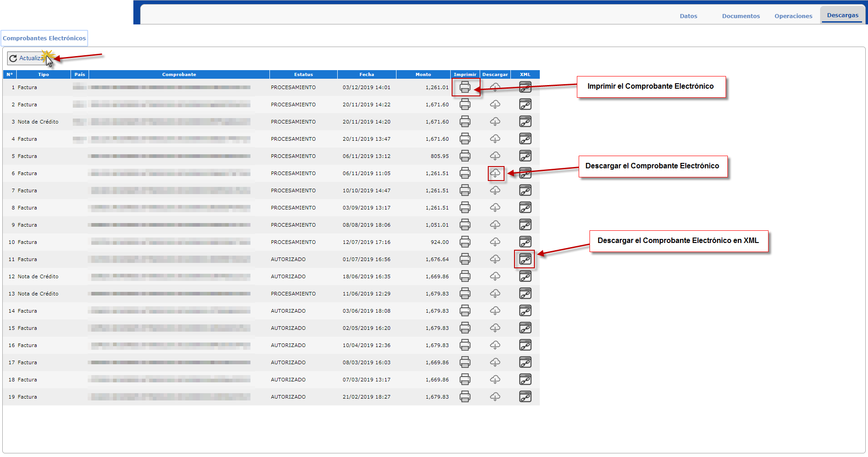Select the Comprobantes Electrónicos section tab
This screenshot has height=457, width=868.
point(44,38)
